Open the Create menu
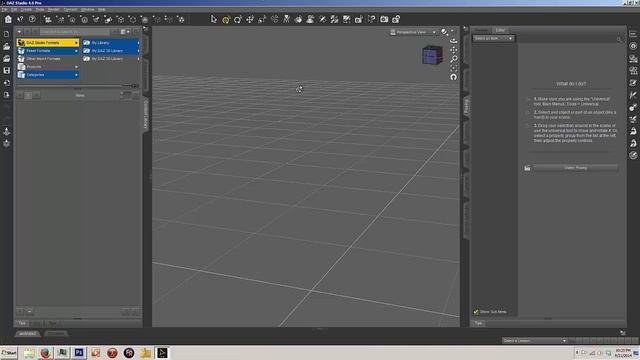Viewport: 640px width, 360px height. click(x=26, y=9)
